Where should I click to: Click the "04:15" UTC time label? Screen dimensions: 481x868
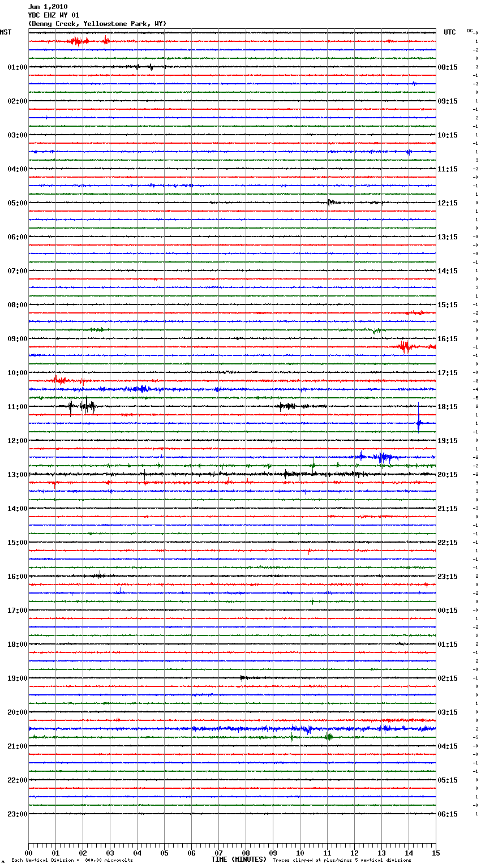point(448,746)
